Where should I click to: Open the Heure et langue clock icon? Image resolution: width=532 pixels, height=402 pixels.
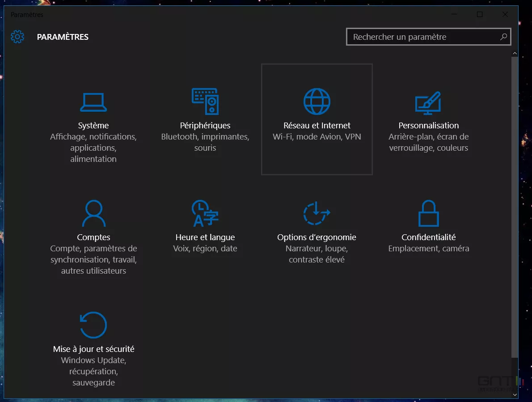tap(205, 213)
